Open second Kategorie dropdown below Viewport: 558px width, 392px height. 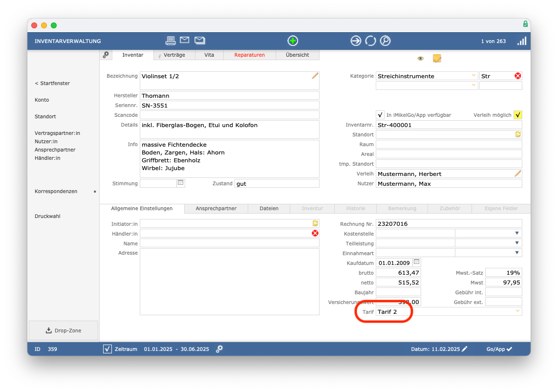(x=473, y=85)
